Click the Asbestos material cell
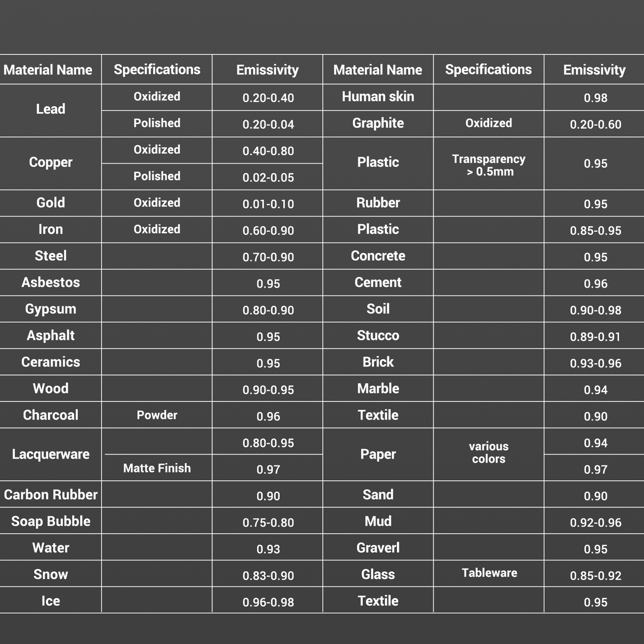 tap(51, 282)
